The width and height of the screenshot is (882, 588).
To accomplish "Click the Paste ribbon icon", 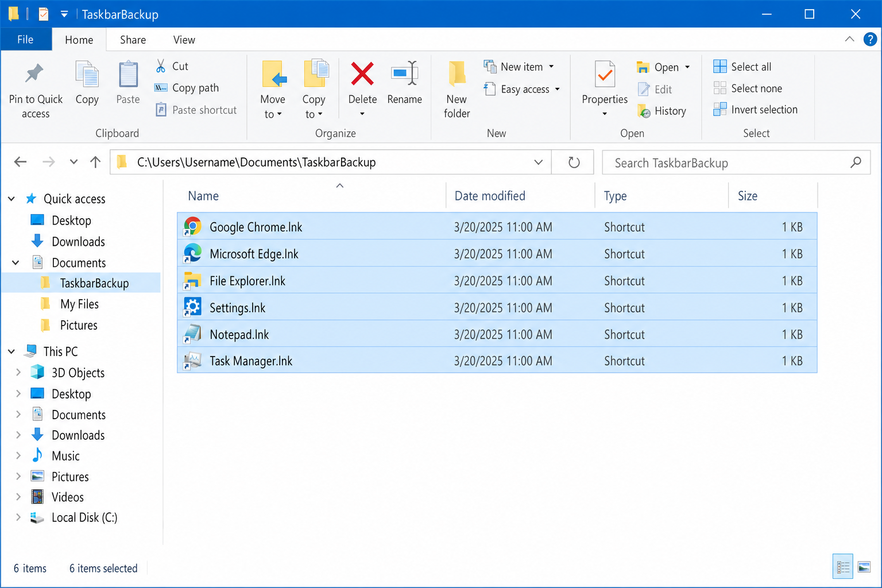I will pos(128,75).
